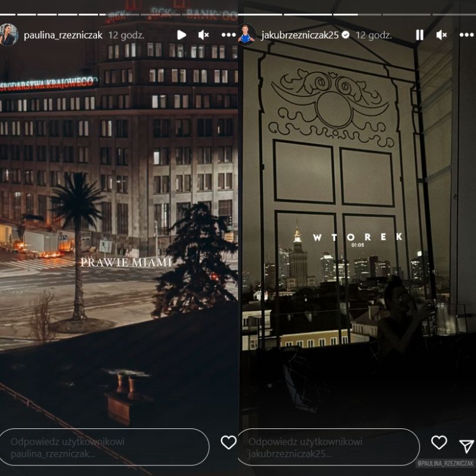
Task: Open more options on jakubrzezniczak25's story
Action: (x=467, y=35)
